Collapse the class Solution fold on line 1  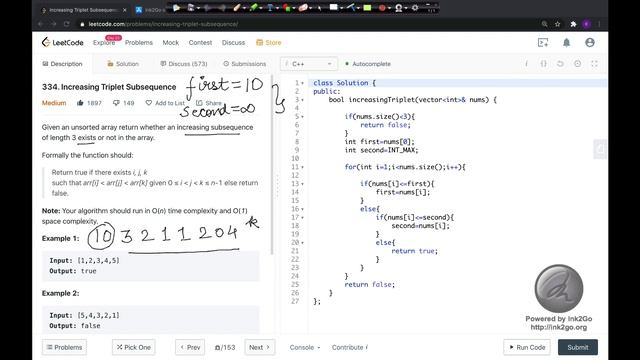302,83
